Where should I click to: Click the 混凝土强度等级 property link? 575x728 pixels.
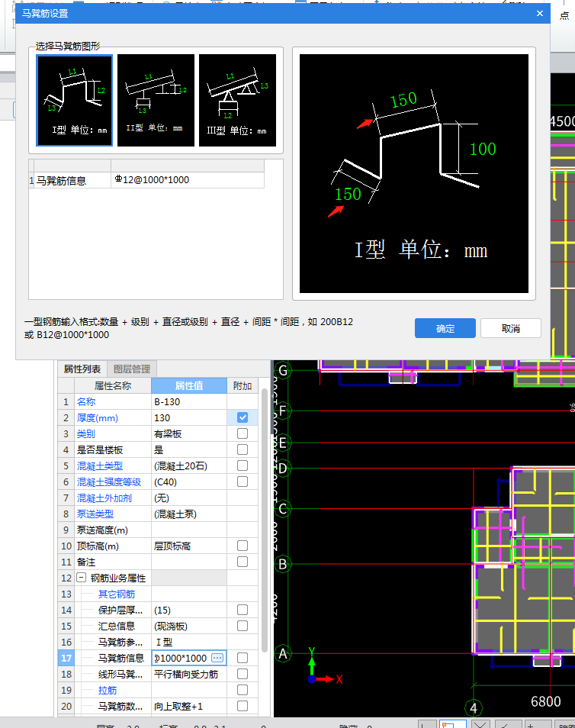pos(109,482)
